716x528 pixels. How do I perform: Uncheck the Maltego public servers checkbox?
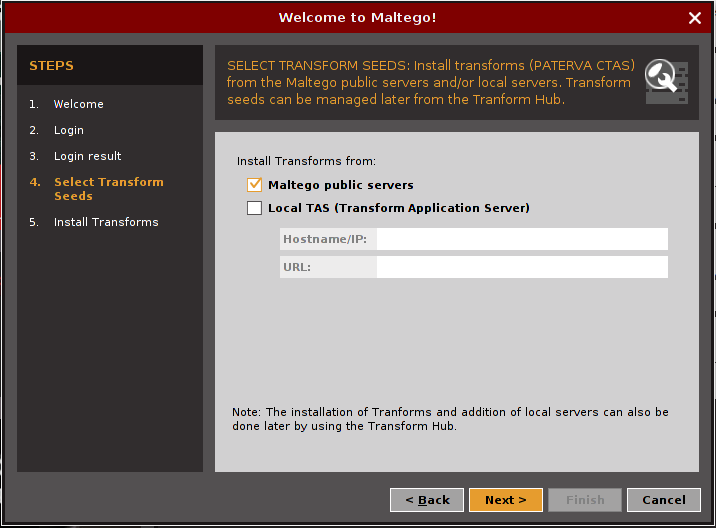[254, 185]
